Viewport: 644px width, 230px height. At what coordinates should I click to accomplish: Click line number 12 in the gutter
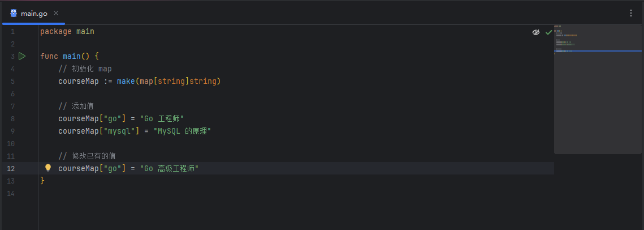pyautogui.click(x=12, y=168)
